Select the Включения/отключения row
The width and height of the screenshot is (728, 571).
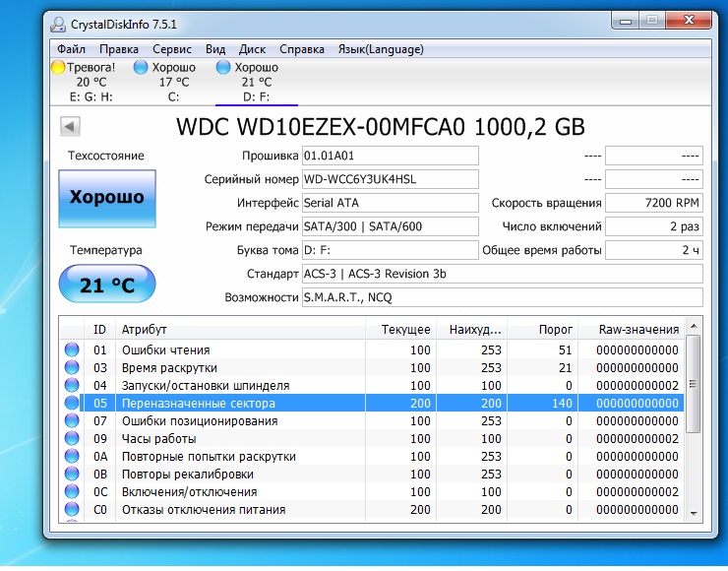[372, 491]
